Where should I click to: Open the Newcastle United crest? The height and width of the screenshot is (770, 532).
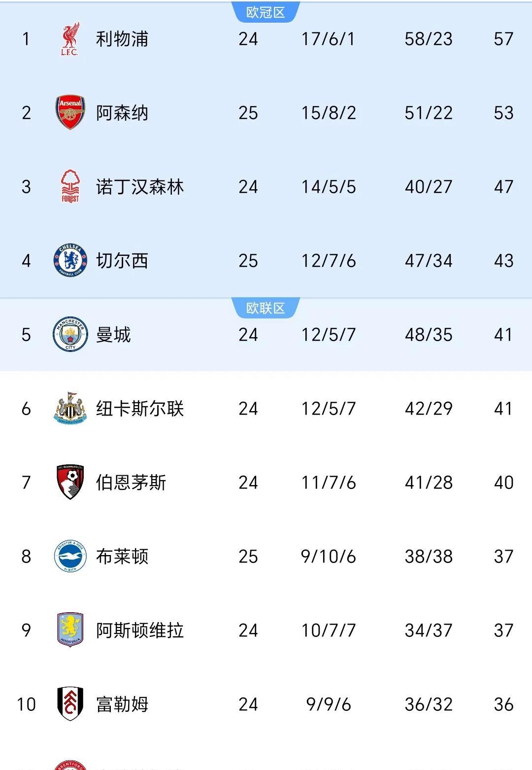click(70, 408)
